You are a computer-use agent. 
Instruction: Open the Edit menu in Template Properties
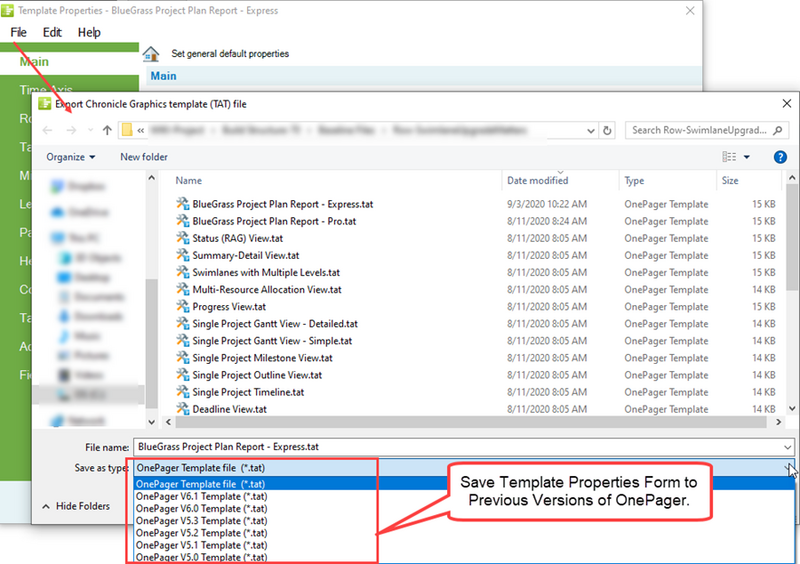click(x=52, y=32)
